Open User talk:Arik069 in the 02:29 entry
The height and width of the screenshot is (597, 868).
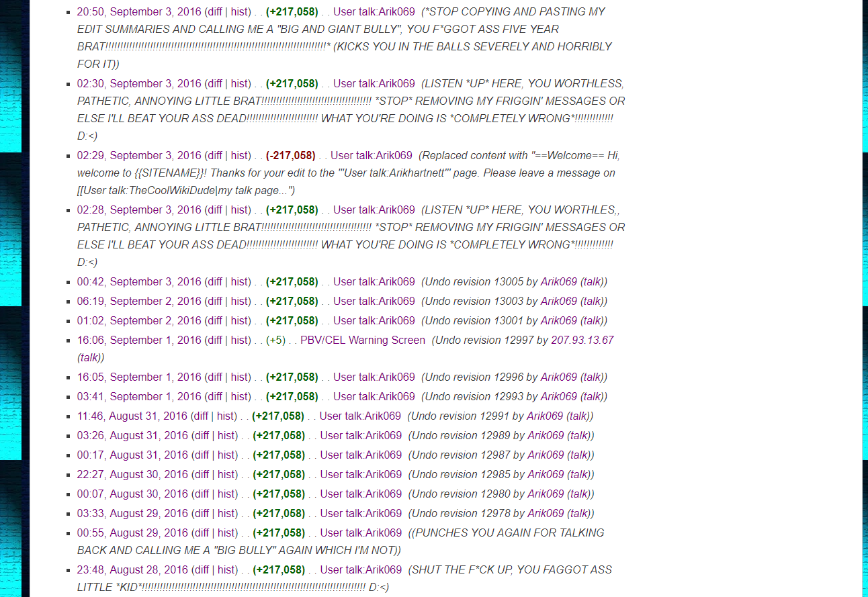point(372,155)
